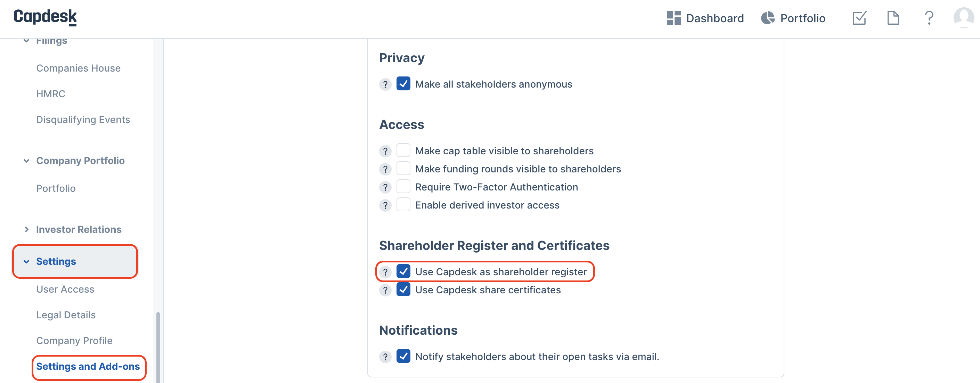Open the User Access settings page
The height and width of the screenshot is (383, 980).
point(65,289)
